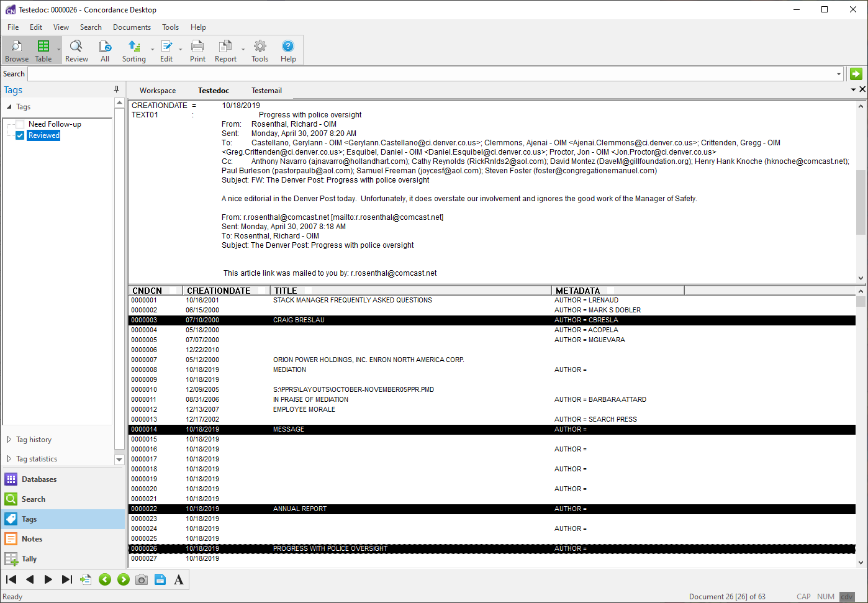Expand the Search field history dropdown

coord(839,74)
